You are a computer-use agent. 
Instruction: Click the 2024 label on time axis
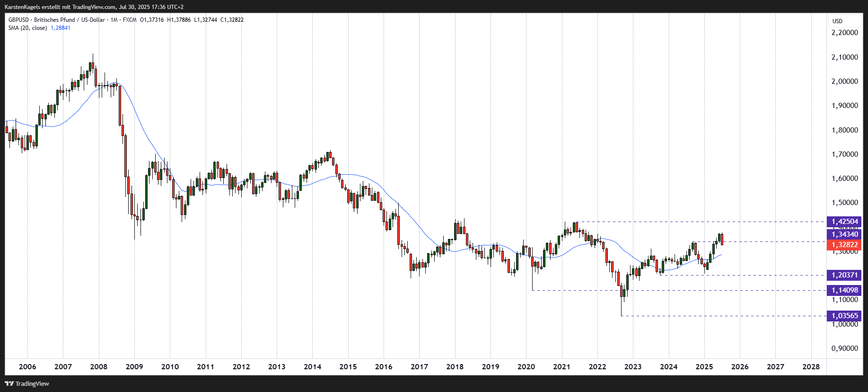668,366
